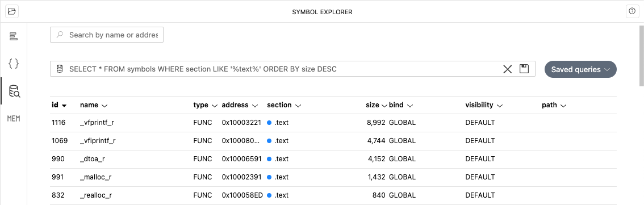Open the curly braces code view
644x205 pixels.
14,63
